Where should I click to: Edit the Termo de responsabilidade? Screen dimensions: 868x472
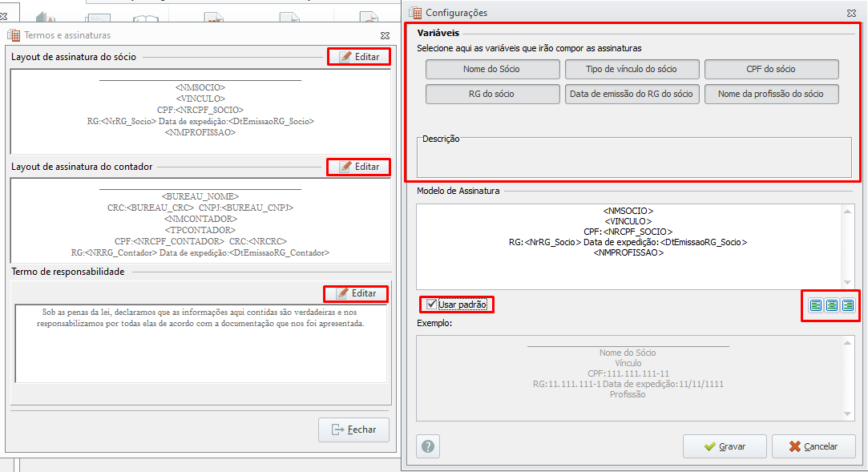[x=355, y=293]
